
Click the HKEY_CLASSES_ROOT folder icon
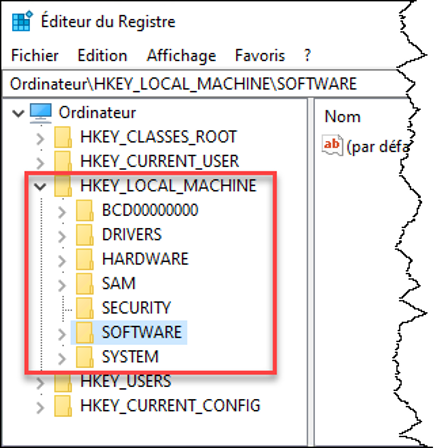click(63, 137)
